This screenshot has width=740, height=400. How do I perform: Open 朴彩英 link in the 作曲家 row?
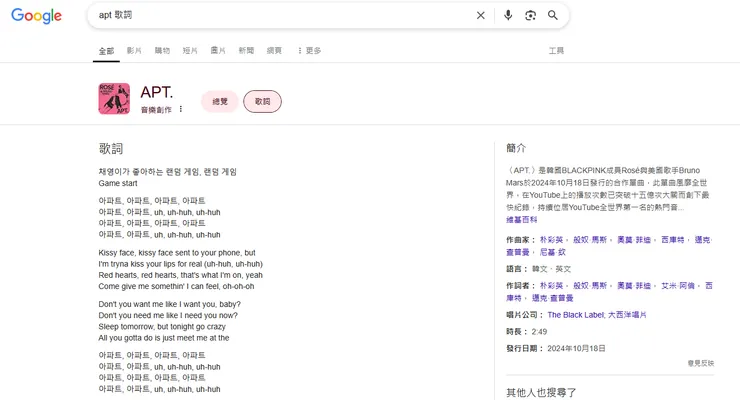[552, 240]
